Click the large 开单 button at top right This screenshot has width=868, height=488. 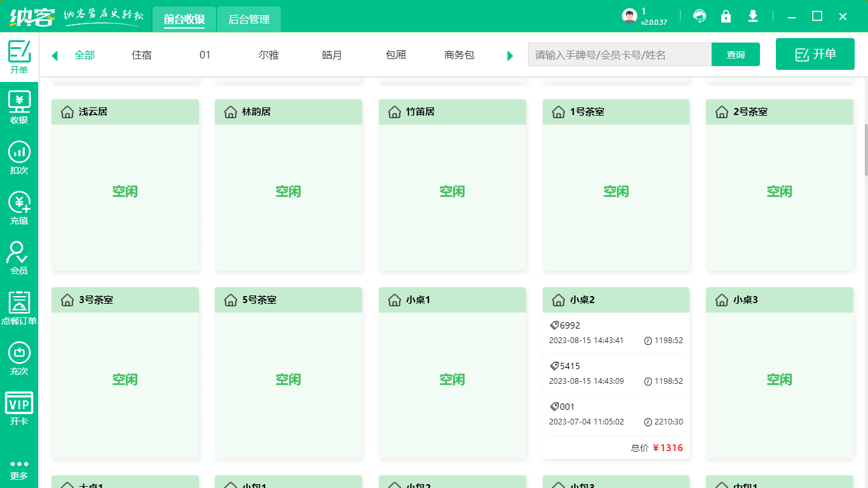coord(815,54)
